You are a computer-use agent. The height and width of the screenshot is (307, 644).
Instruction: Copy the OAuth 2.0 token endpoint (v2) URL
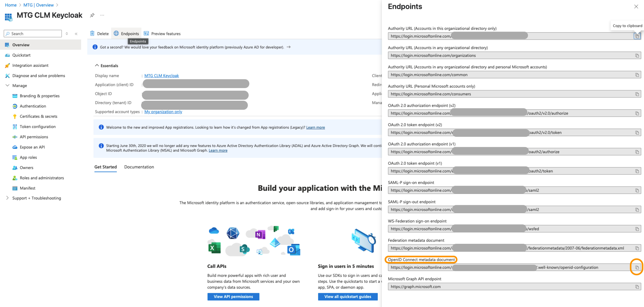click(637, 133)
